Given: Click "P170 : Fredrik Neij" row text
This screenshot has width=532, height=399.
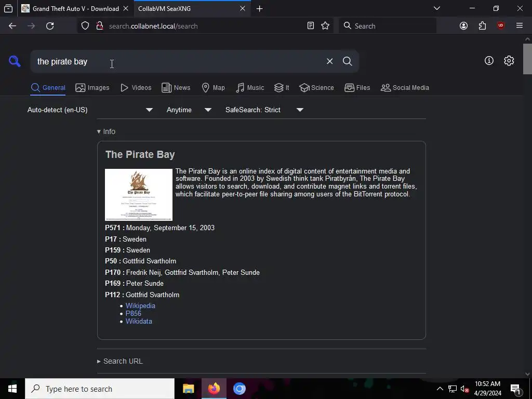Looking at the screenshot, I should pyautogui.click(x=182, y=272).
